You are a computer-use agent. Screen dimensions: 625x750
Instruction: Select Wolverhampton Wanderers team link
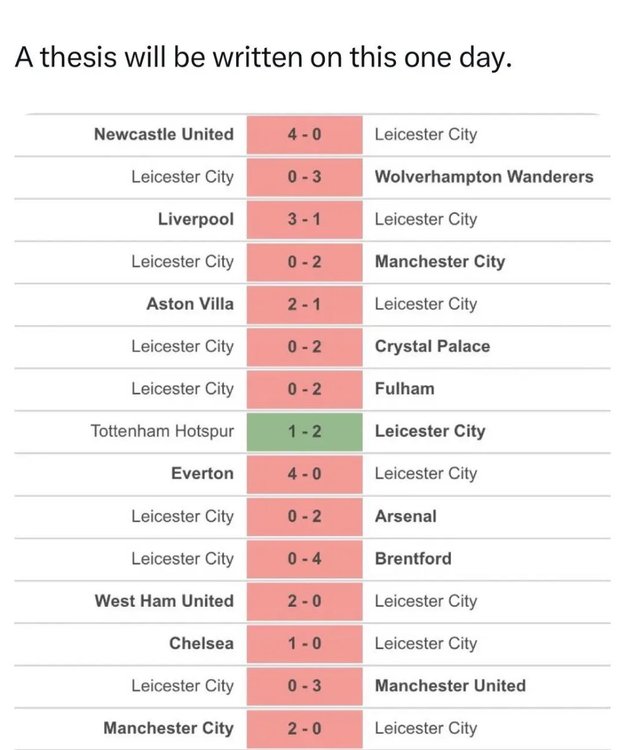coord(484,177)
